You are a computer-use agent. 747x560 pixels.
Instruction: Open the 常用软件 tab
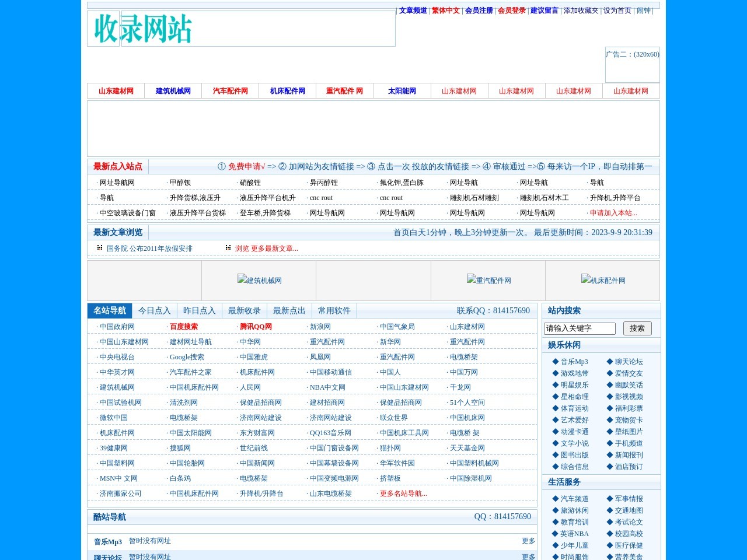coord(333,310)
